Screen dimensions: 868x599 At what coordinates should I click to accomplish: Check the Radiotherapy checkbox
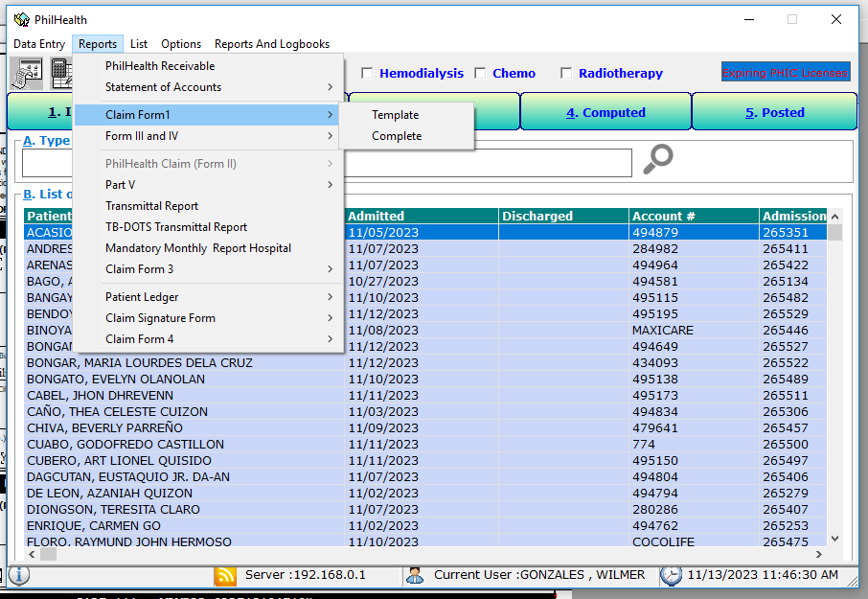click(x=566, y=74)
